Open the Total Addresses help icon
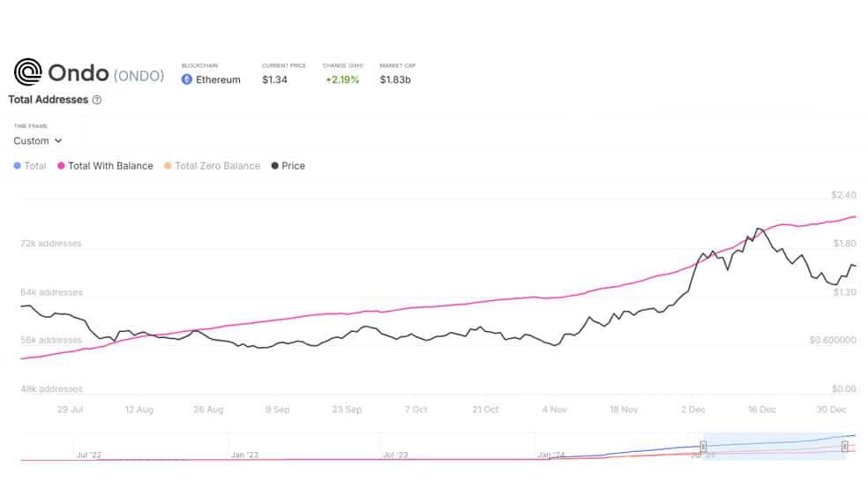868x489 pixels. click(x=97, y=100)
